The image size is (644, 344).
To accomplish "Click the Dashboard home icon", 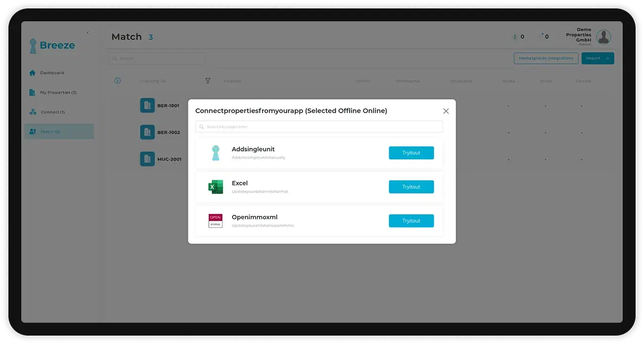I will [32, 73].
